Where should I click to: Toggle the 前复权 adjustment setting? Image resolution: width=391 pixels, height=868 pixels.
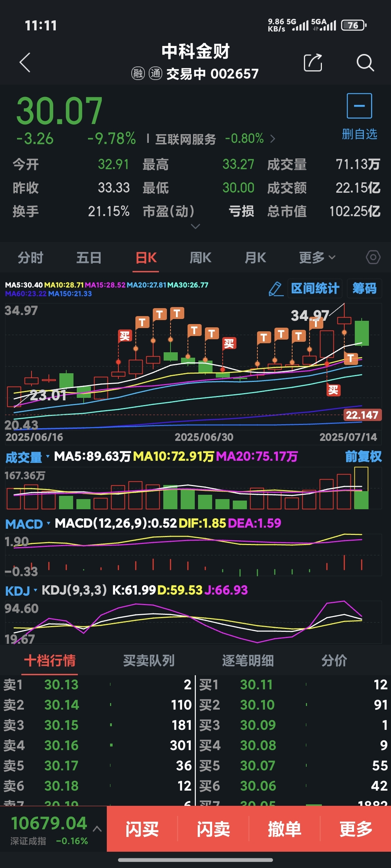[x=363, y=457]
